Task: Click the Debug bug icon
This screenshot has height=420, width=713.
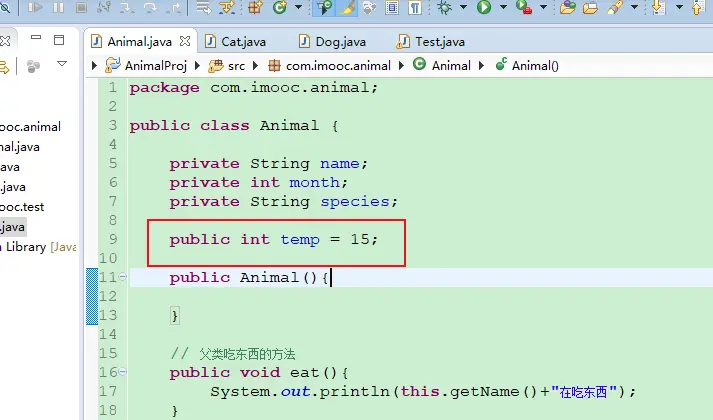Action: [444, 7]
